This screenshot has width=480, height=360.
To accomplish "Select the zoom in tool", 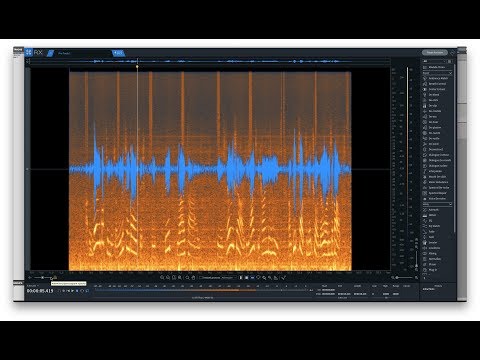I will click(162, 278).
